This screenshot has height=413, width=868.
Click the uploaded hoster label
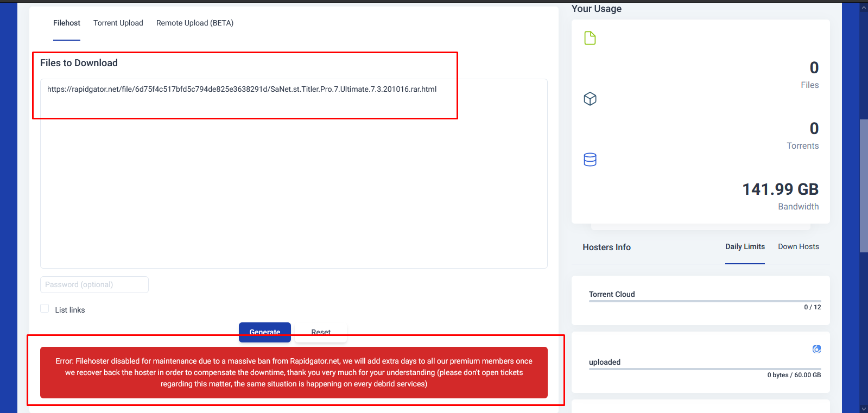pyautogui.click(x=605, y=362)
